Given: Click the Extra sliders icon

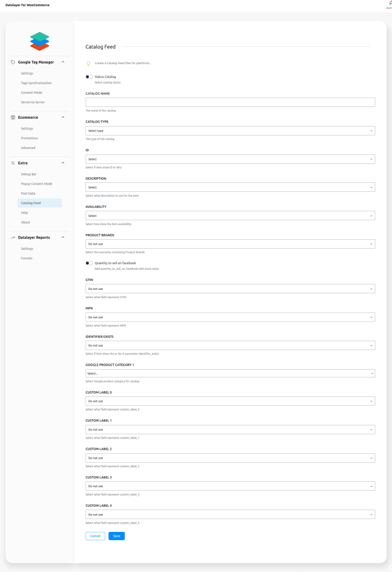Looking at the screenshot, I should coord(13,163).
